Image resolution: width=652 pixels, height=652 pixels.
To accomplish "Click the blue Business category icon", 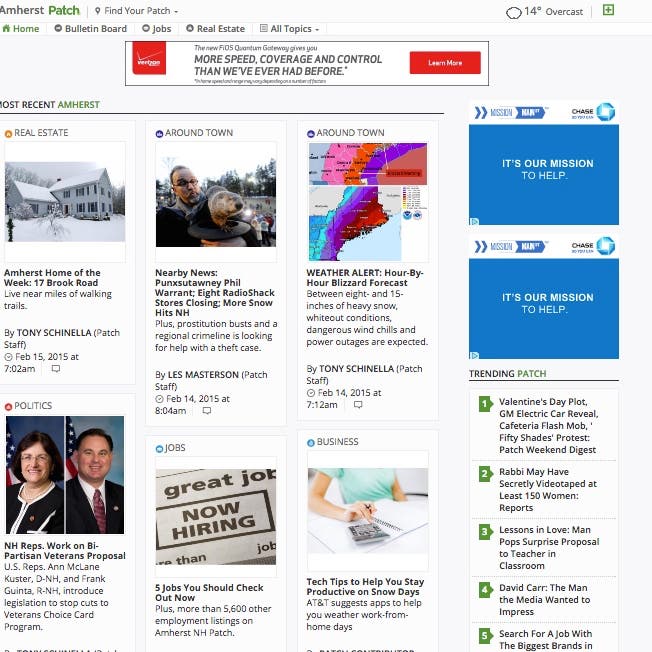I will point(311,443).
